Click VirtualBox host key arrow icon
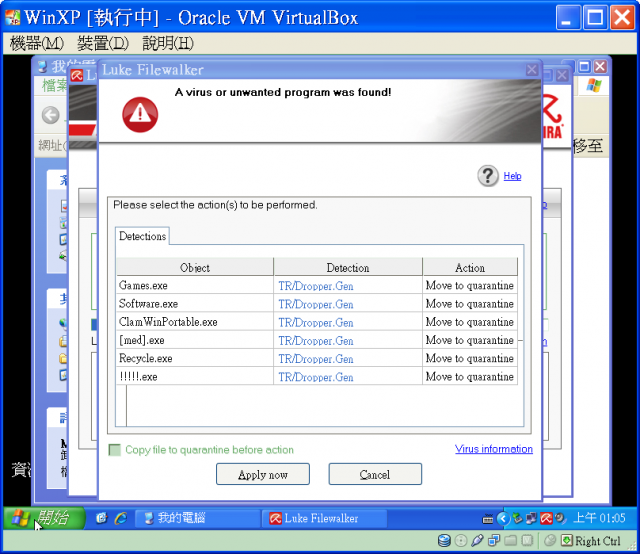 (x=567, y=541)
